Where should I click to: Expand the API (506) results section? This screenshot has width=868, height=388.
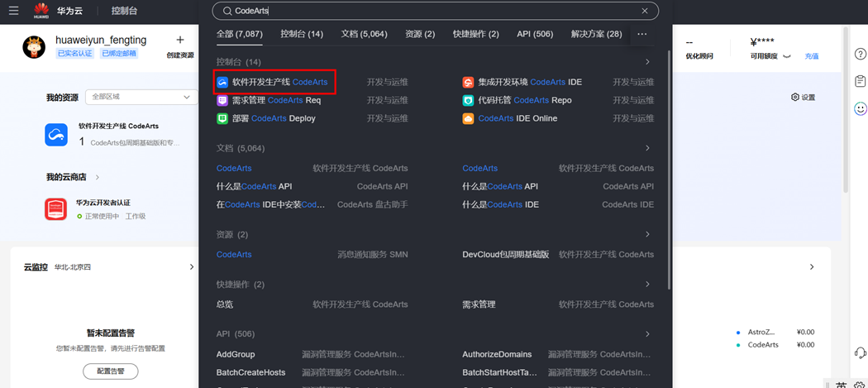[x=647, y=334]
